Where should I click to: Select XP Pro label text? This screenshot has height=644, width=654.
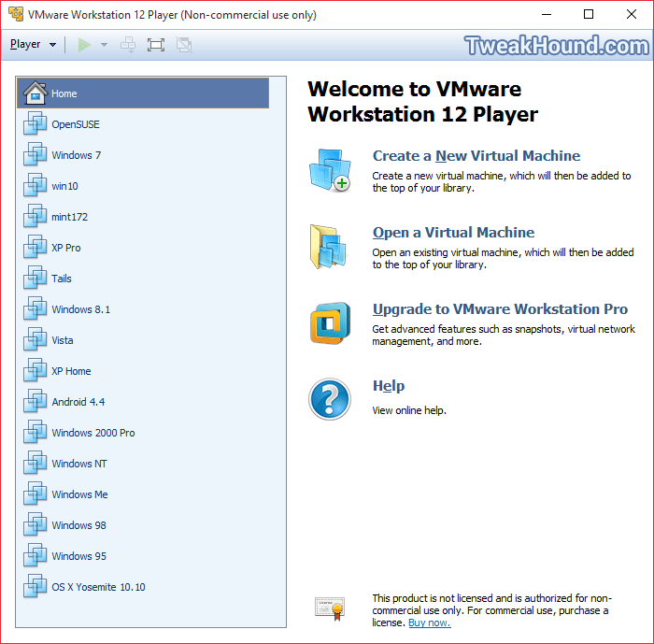[x=66, y=248]
